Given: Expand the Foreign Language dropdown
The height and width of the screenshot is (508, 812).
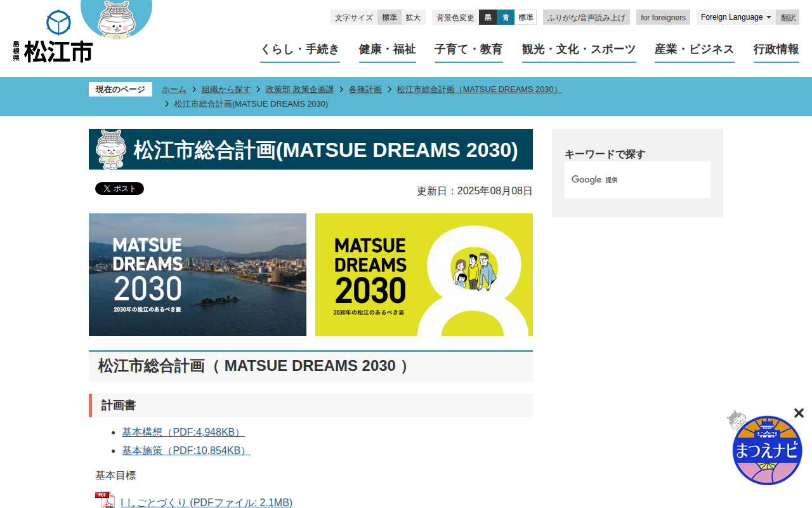Looking at the screenshot, I should pos(736,17).
